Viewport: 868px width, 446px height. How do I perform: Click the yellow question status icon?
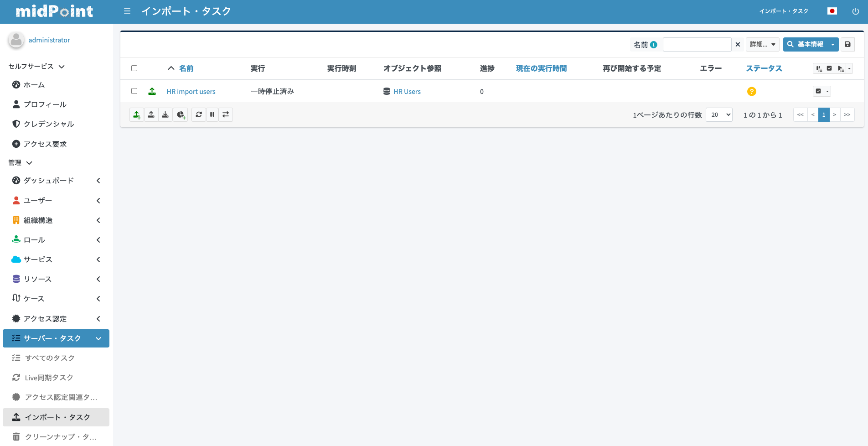click(x=752, y=91)
